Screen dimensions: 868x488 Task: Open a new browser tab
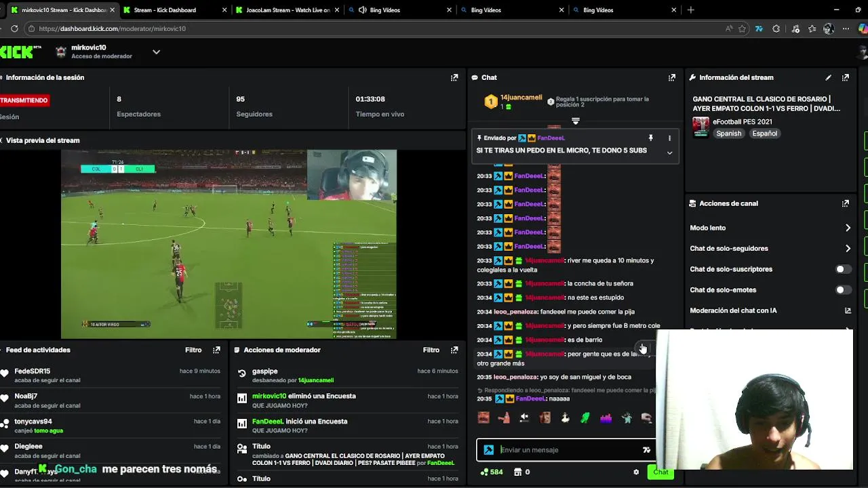[x=690, y=9]
